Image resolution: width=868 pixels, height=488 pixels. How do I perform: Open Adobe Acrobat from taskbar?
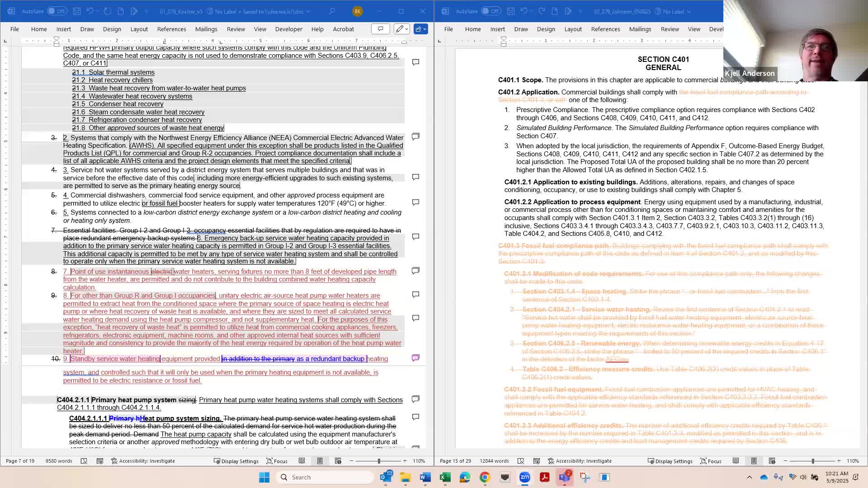coord(544,477)
